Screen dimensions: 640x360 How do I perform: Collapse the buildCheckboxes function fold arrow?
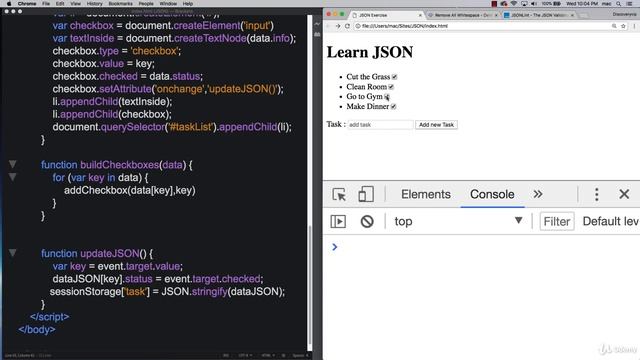(x=13, y=164)
